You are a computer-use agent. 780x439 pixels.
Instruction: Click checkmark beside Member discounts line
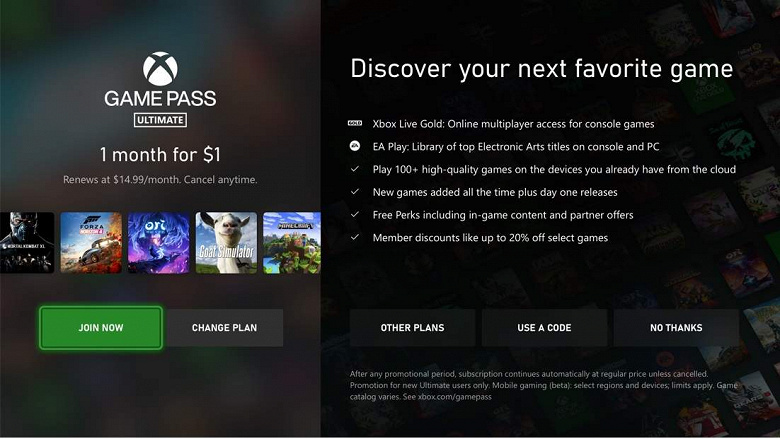355,237
